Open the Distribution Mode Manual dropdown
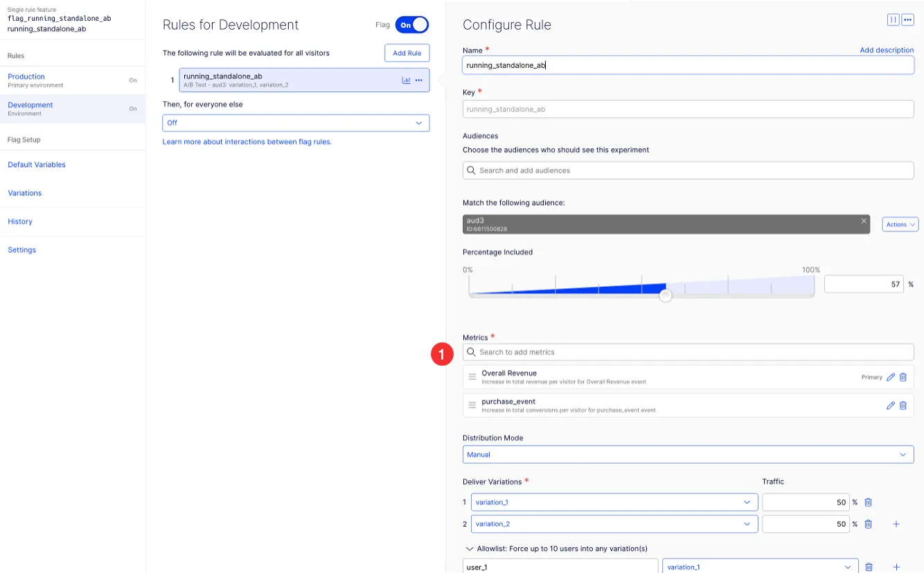 pos(688,455)
